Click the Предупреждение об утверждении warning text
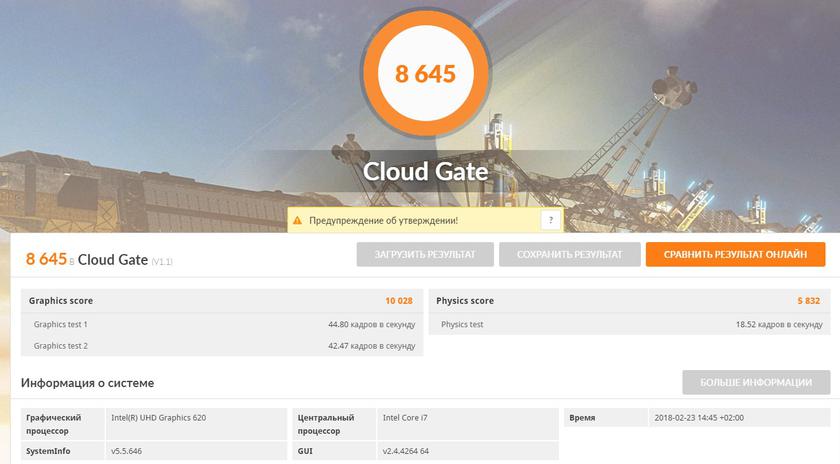The image size is (840, 464). pos(383,220)
